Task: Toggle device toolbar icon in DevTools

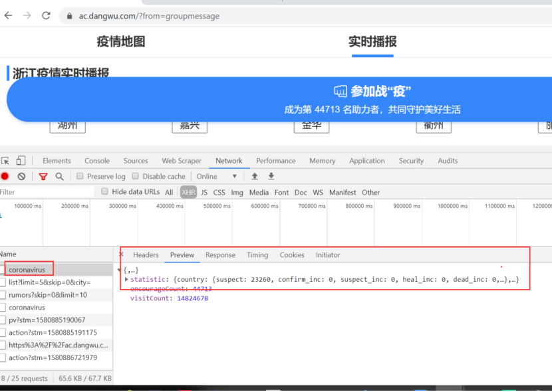Action: pyautogui.click(x=21, y=161)
